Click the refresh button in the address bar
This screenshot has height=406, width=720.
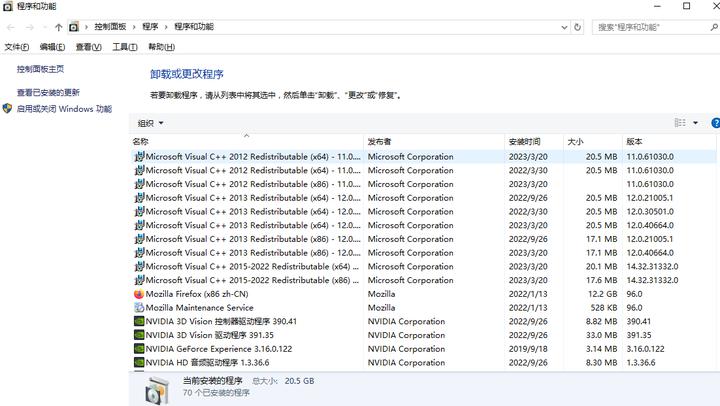[x=577, y=27]
